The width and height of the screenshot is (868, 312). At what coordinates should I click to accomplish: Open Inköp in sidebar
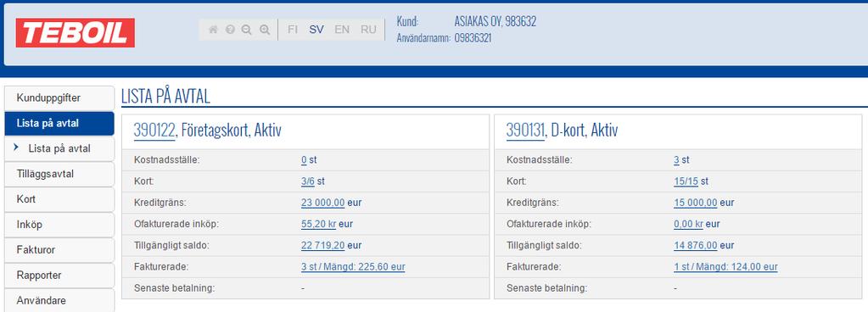[59, 225]
